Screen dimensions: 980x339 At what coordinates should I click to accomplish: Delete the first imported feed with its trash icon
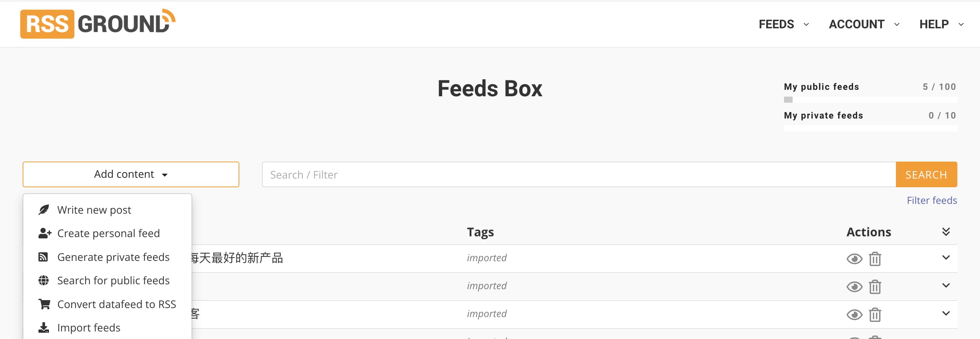click(x=874, y=259)
